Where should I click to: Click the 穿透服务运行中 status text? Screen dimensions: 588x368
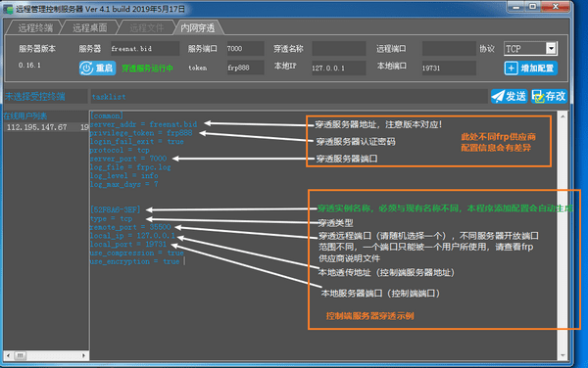tap(147, 69)
